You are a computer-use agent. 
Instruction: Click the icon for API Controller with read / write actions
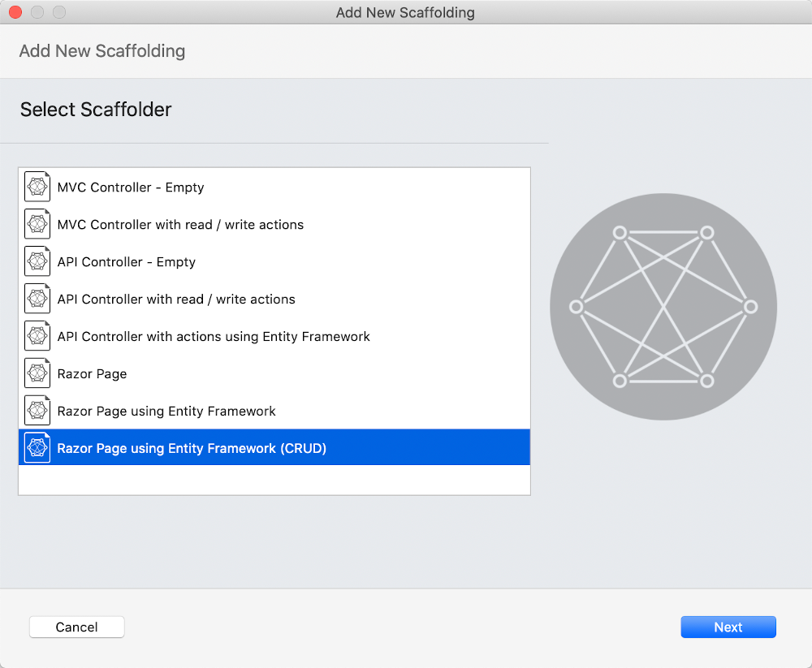(x=37, y=298)
